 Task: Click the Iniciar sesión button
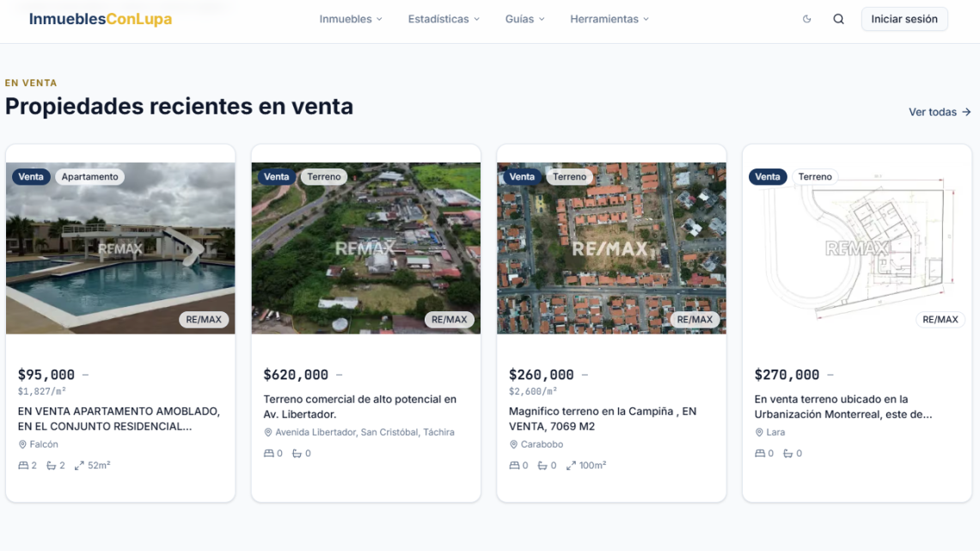click(x=904, y=19)
